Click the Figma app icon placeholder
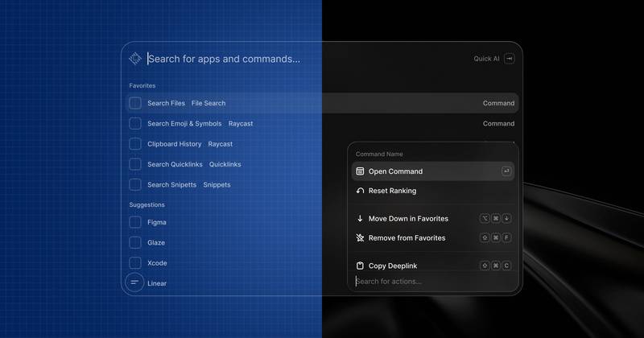 [135, 222]
